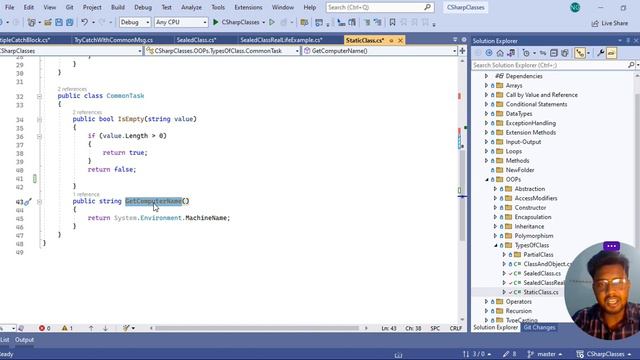Open the Extensions menu
640x360 pixels.
[x=248, y=7]
